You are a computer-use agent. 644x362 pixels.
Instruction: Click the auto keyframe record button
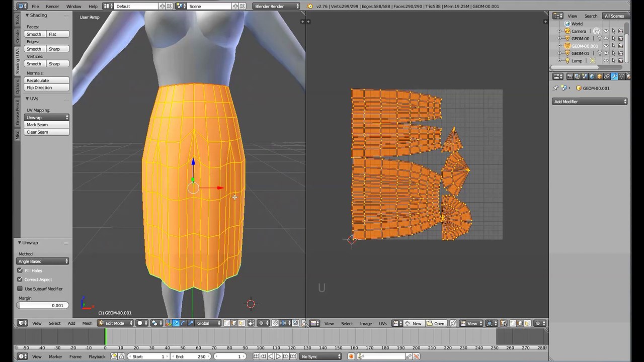(351, 356)
